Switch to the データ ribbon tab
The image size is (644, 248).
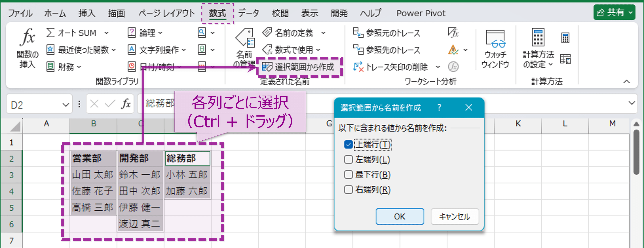click(249, 13)
